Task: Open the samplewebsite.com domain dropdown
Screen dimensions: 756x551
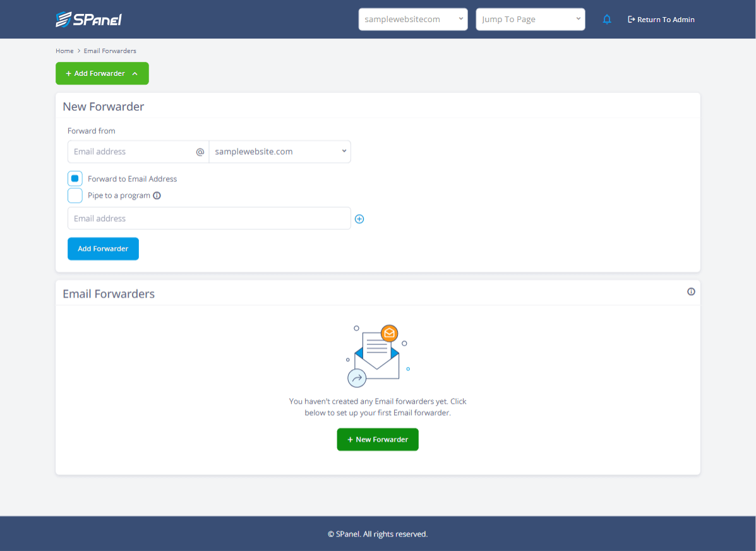Action: point(280,152)
